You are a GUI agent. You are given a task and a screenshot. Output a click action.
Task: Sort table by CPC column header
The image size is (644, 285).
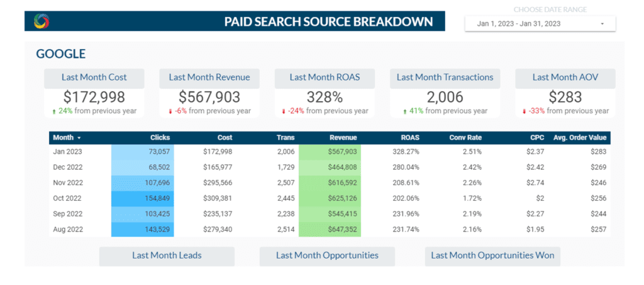(x=537, y=138)
